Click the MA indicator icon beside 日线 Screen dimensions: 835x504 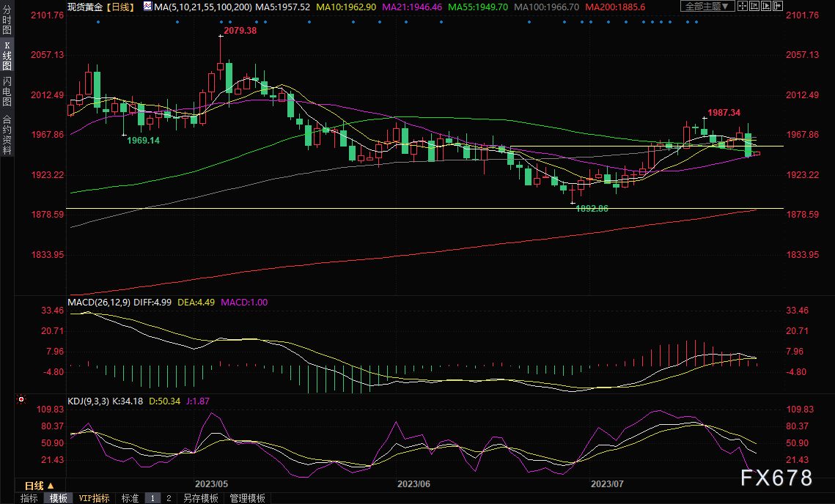pos(147,6)
